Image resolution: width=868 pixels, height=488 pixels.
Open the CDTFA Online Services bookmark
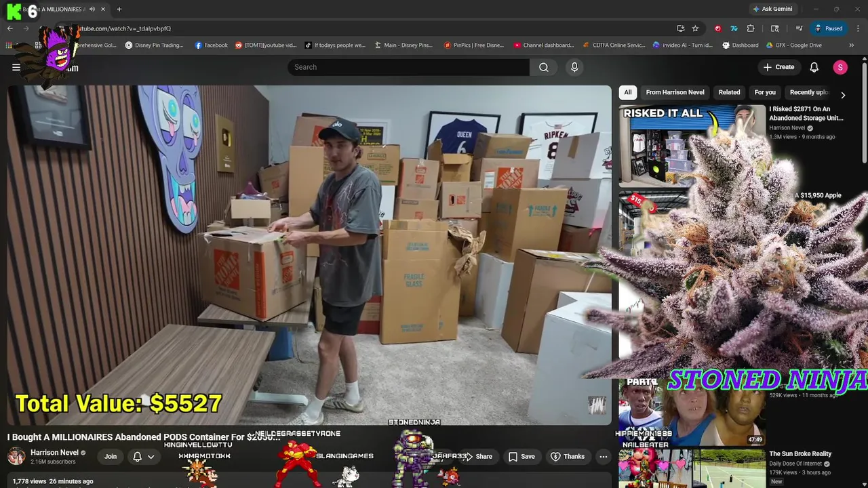[614, 45]
